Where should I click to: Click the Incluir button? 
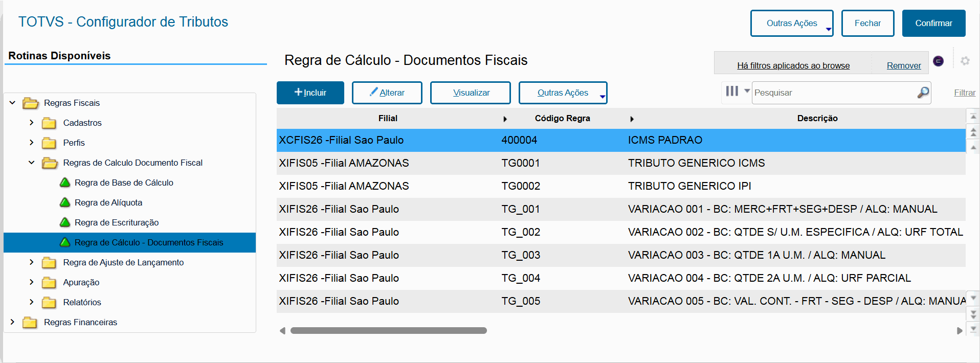pyautogui.click(x=310, y=93)
